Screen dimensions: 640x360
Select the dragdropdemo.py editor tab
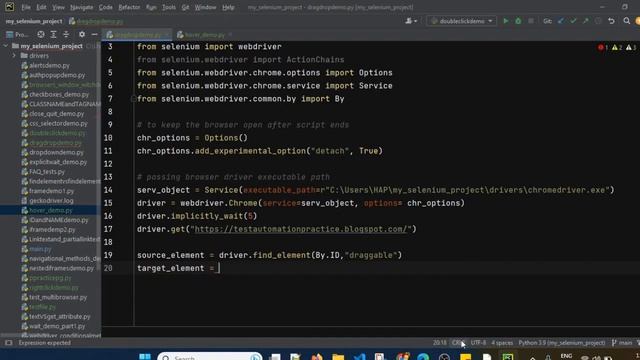click(137, 35)
